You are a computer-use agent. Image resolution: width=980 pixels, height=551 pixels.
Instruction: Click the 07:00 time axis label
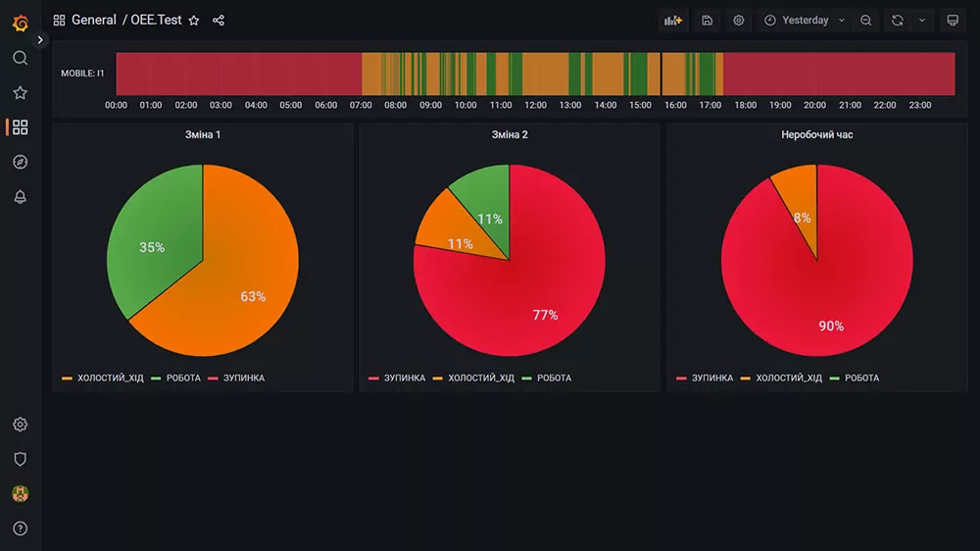361,105
